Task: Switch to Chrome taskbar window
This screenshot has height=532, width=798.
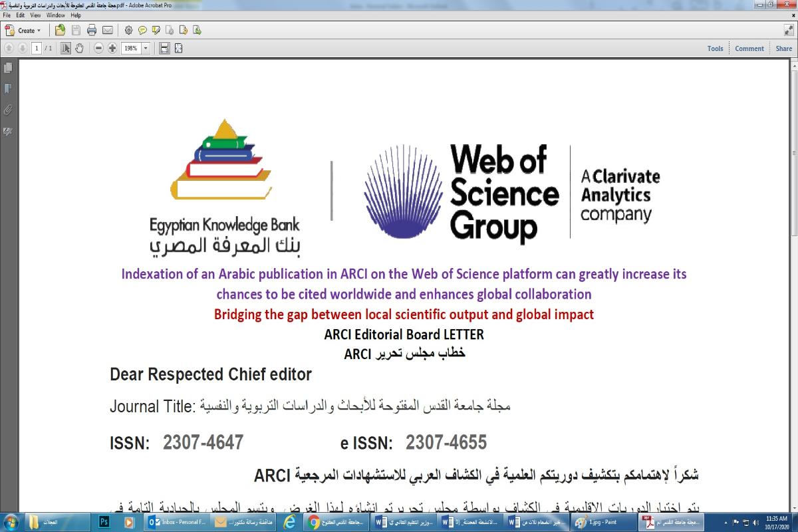Action: click(x=338, y=522)
